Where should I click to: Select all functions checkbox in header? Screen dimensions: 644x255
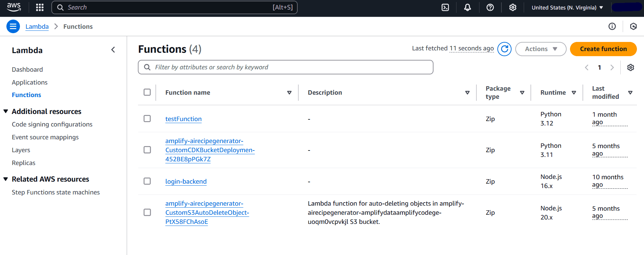pos(147,92)
